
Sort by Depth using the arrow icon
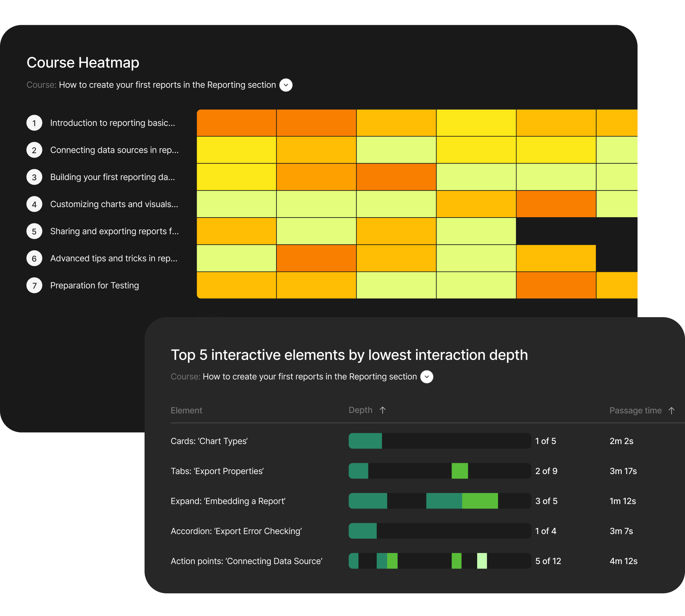[x=383, y=410]
